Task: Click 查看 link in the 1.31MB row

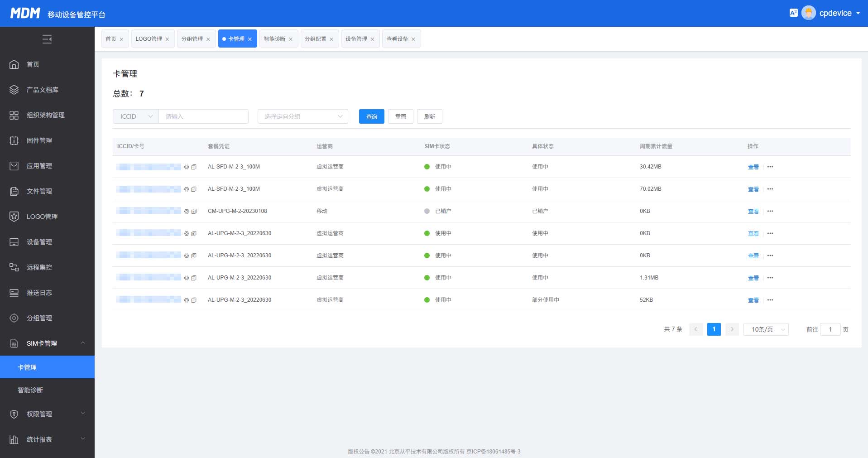Action: (753, 278)
